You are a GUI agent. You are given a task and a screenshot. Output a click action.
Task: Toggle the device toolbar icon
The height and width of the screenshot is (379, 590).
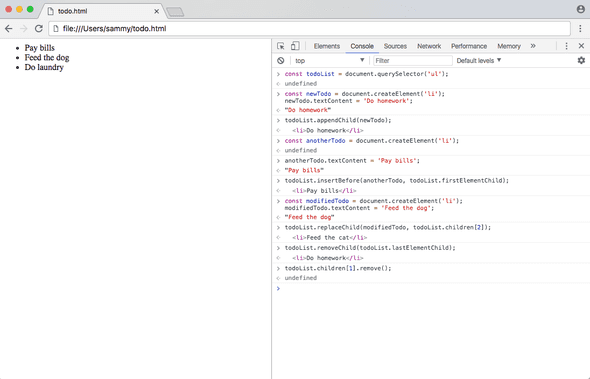pyautogui.click(x=295, y=46)
